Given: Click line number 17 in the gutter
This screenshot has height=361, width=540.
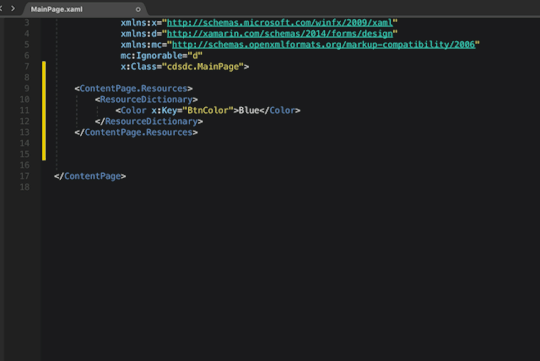Looking at the screenshot, I should click(24, 176).
